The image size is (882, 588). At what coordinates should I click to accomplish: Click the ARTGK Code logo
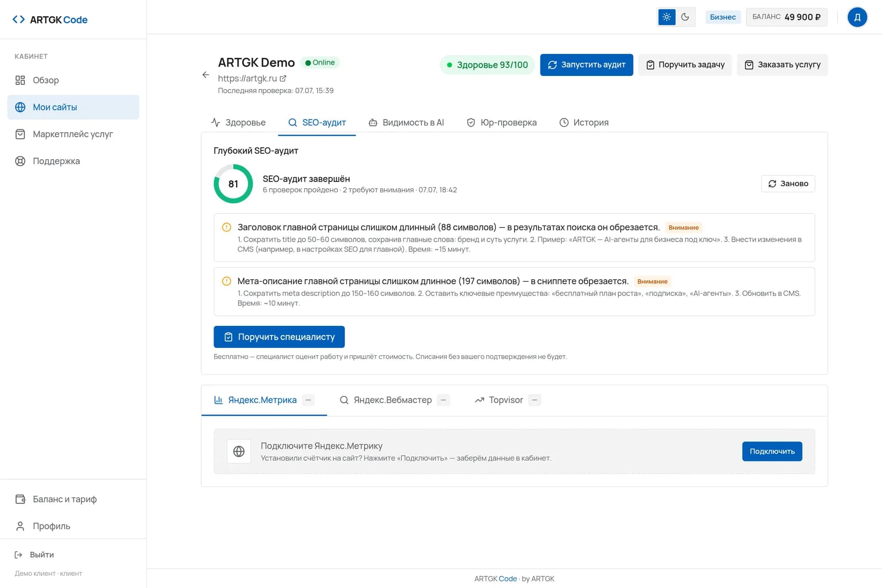coord(50,20)
